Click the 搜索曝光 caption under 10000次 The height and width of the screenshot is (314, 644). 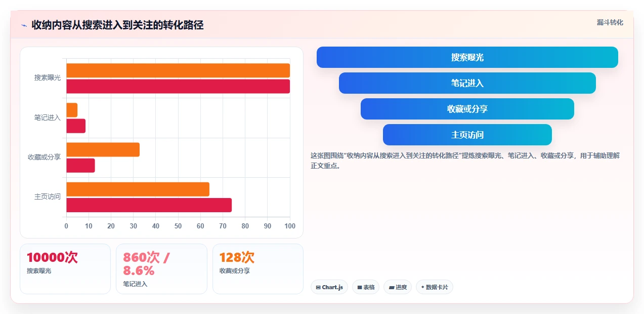39,271
